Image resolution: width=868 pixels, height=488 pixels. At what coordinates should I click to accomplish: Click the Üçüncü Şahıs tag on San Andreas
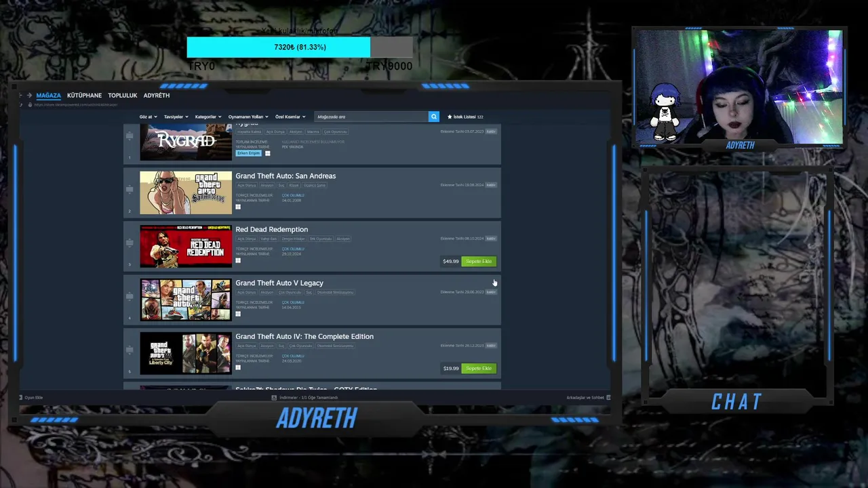click(315, 185)
